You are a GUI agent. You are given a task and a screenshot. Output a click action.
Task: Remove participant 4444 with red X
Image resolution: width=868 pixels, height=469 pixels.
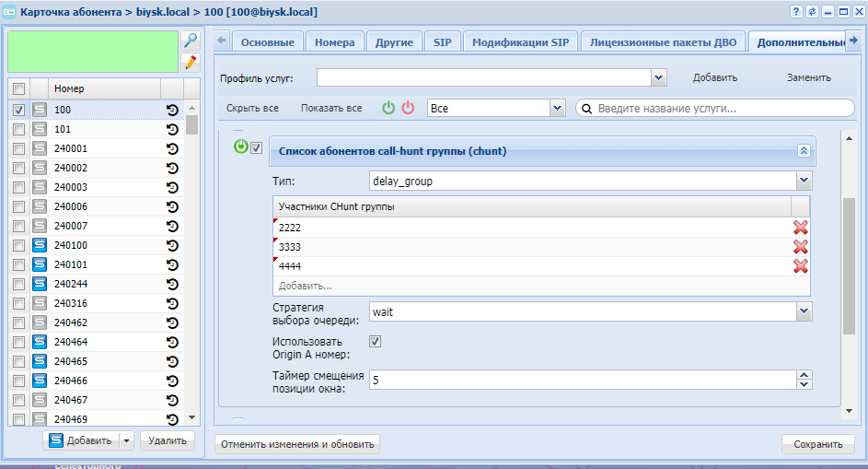click(801, 266)
